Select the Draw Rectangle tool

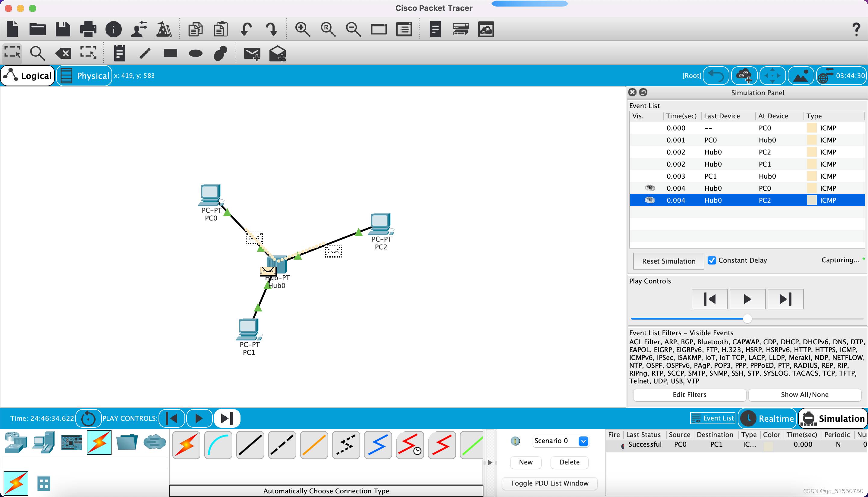coord(170,53)
